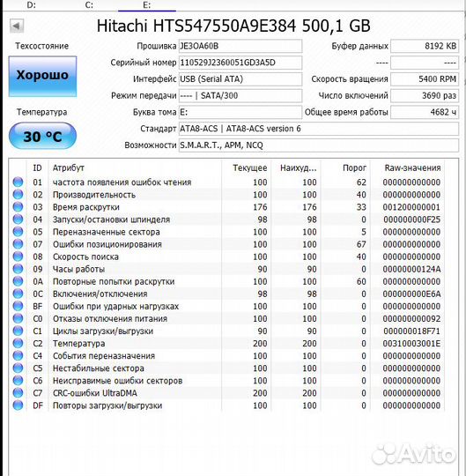Click status circle for Включения/отключения row
The height and width of the screenshot is (476, 466).
(x=18, y=294)
